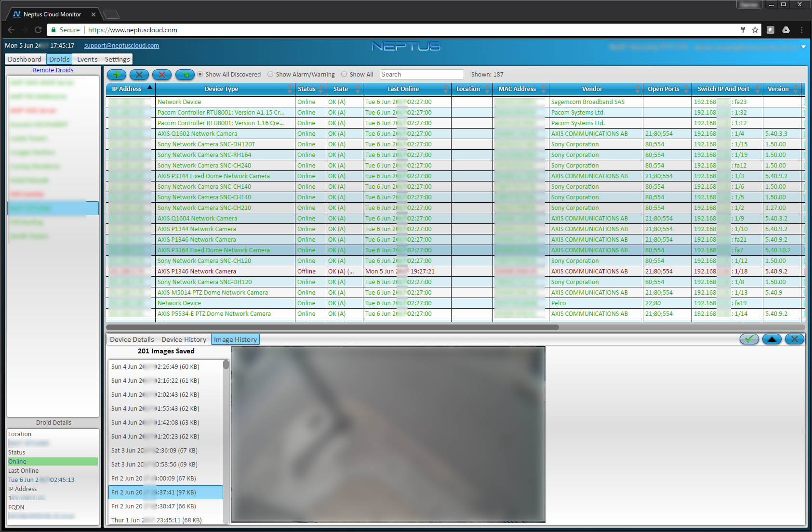Select the 12:16:22 (61 KB) image entry
Screen dimensions: 812x532
click(165, 380)
